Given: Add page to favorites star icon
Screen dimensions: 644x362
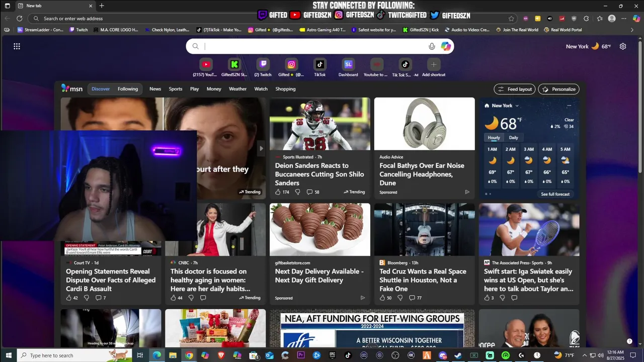Looking at the screenshot, I should pos(511,19).
